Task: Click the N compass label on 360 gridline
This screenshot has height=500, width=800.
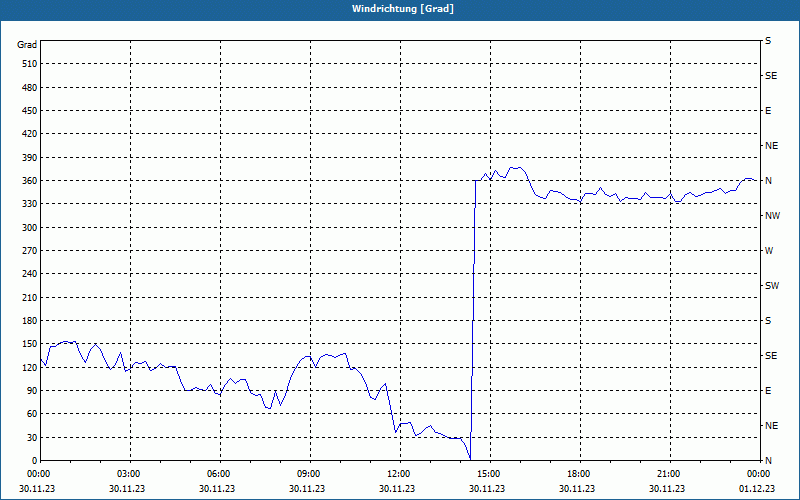Action: (x=768, y=181)
